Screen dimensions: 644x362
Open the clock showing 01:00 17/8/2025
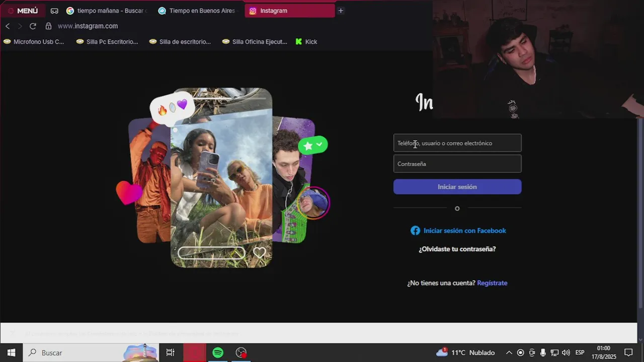[x=604, y=352]
